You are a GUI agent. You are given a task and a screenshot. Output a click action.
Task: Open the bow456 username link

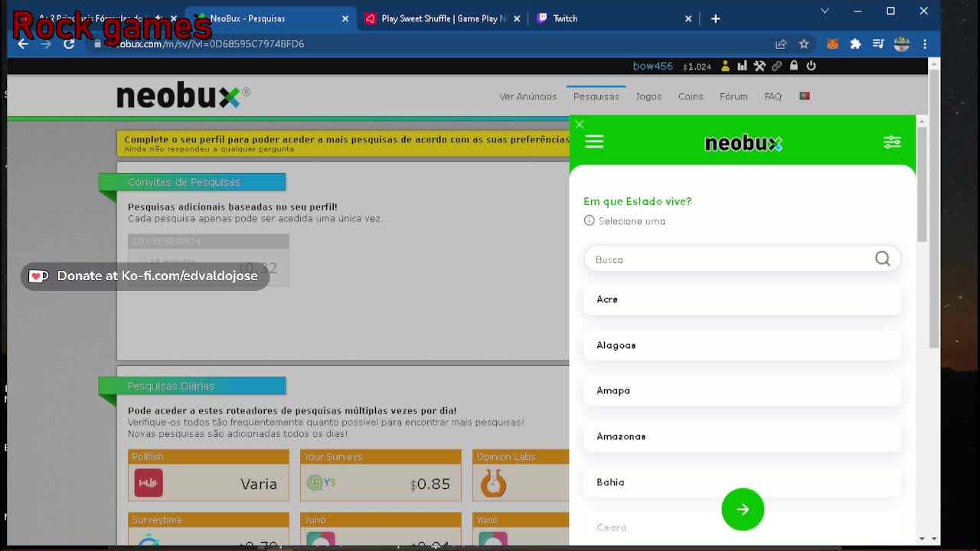[653, 66]
